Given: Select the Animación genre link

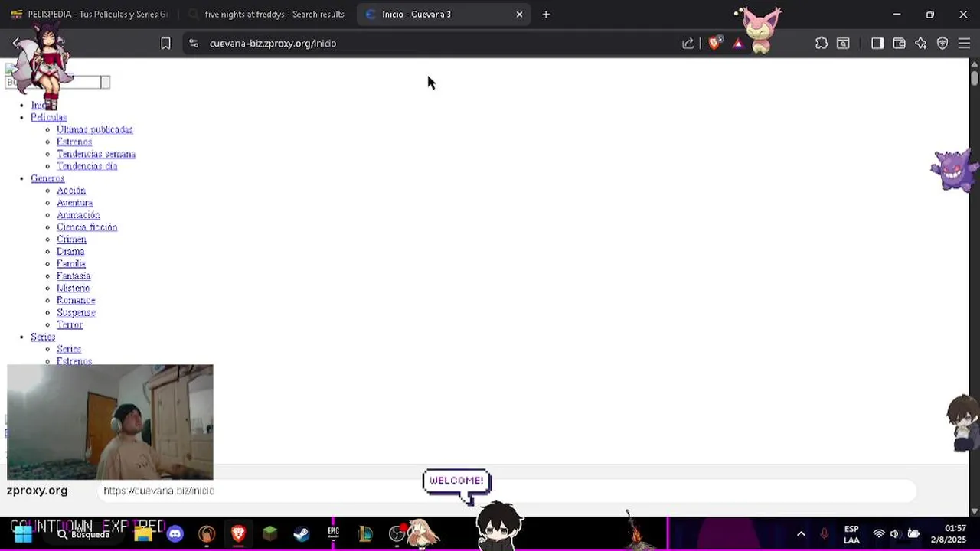Looking at the screenshot, I should (78, 215).
